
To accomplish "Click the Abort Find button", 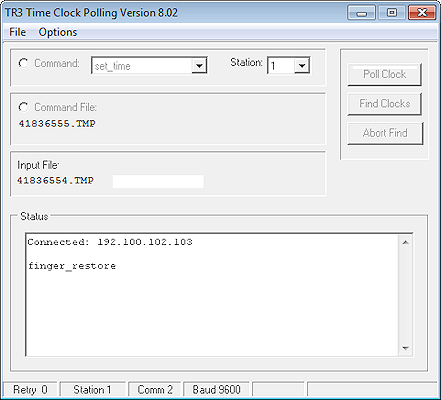I will coord(385,133).
